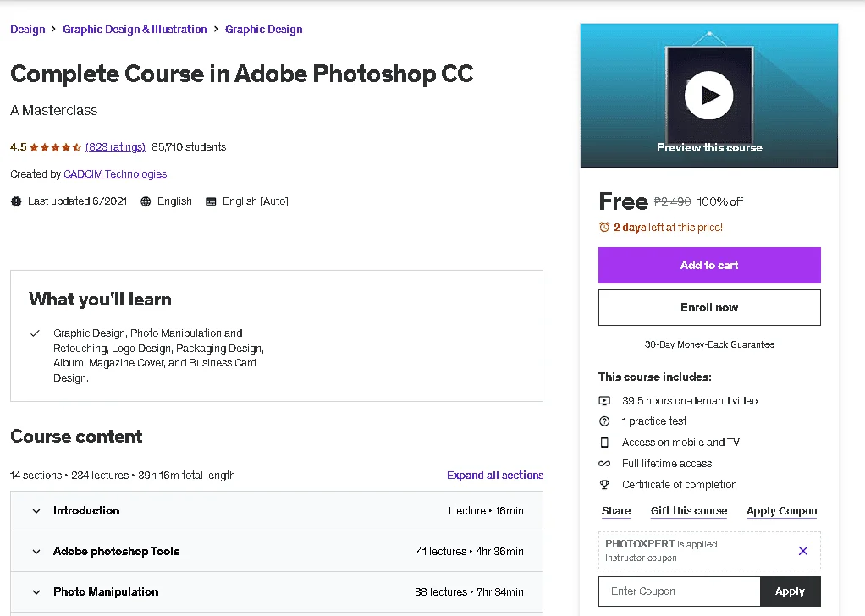
Task: Expand all course sections
Action: pyautogui.click(x=495, y=475)
